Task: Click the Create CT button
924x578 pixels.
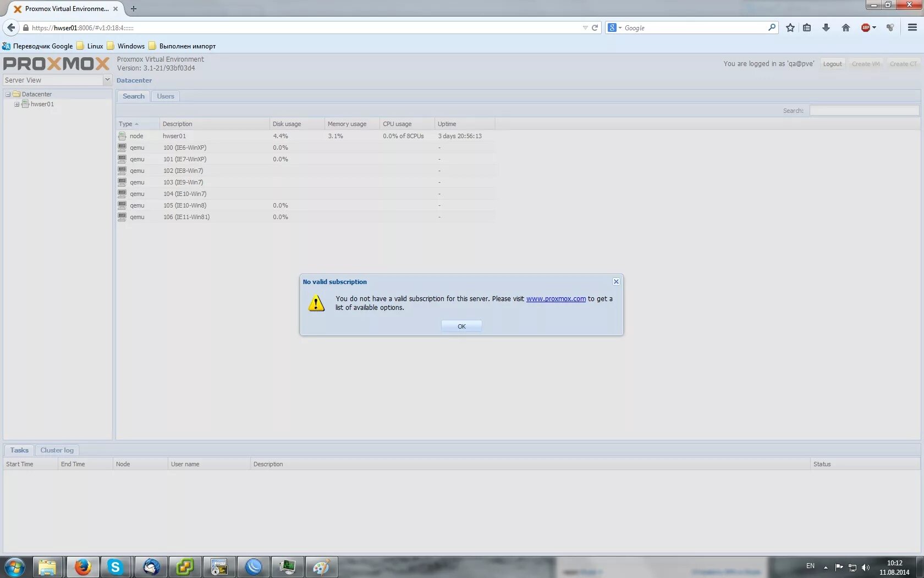Action: point(903,64)
